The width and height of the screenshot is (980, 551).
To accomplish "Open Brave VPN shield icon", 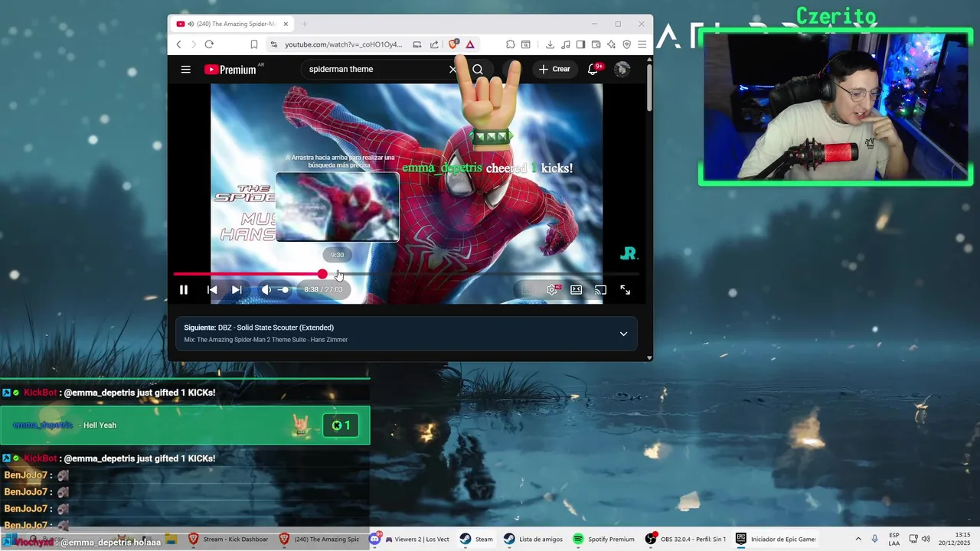I will 626,44.
